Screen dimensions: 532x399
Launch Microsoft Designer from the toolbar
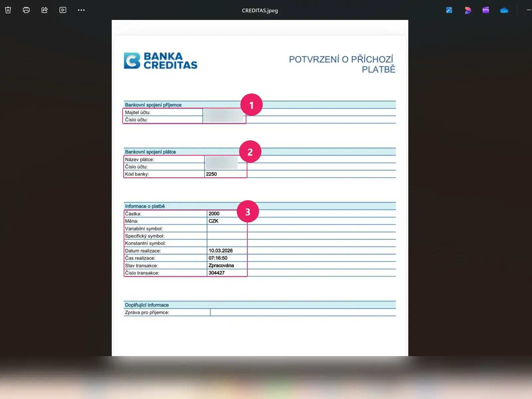tap(468, 10)
